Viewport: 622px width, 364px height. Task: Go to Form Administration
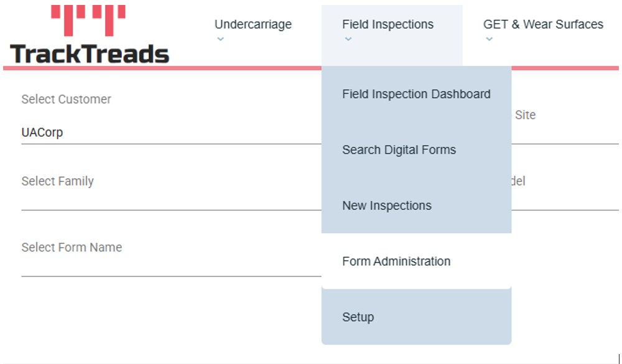click(396, 262)
